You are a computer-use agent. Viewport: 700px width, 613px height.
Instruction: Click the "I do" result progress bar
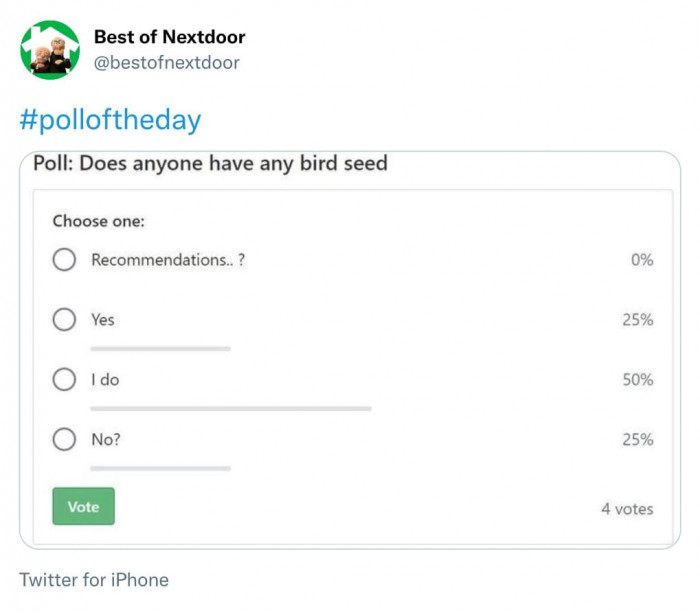tap(230, 408)
